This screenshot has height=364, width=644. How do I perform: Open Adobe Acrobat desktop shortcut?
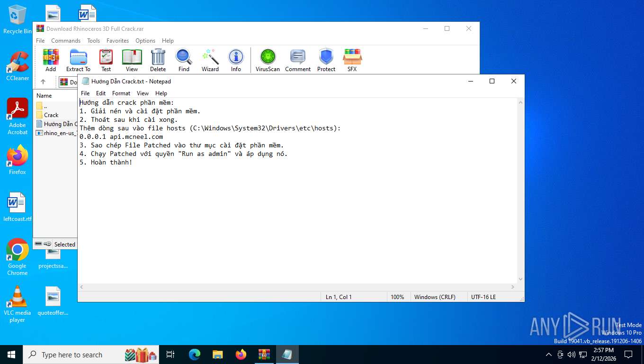pos(18,117)
